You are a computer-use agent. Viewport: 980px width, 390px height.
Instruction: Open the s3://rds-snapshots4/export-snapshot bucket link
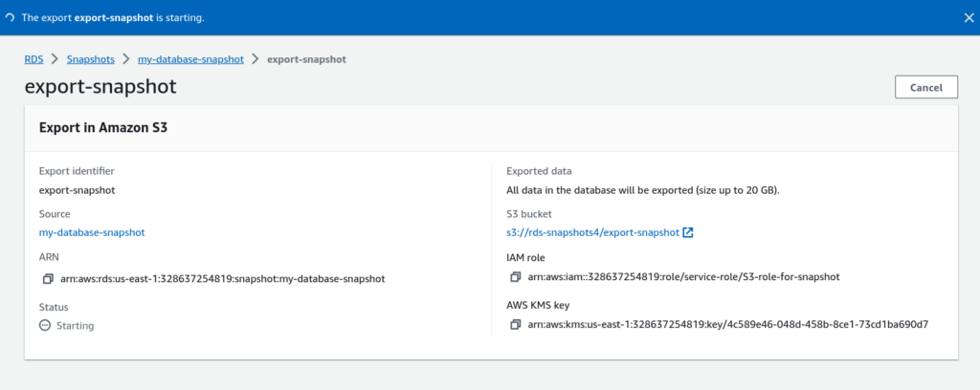[591, 232]
